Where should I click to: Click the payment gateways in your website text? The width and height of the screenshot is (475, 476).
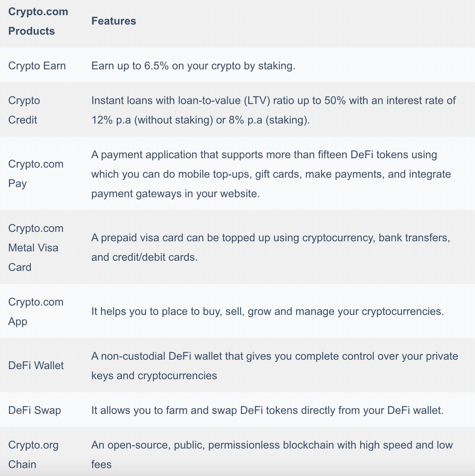pyautogui.click(x=175, y=194)
